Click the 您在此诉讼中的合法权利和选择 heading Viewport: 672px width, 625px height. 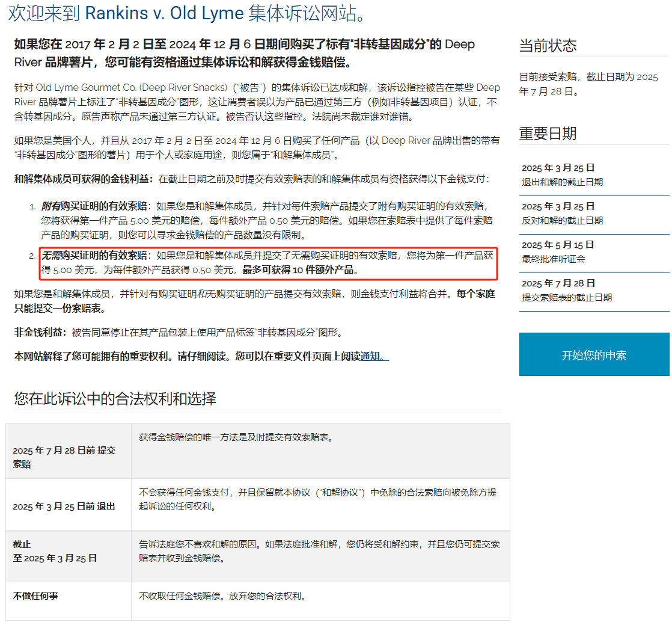[115, 398]
